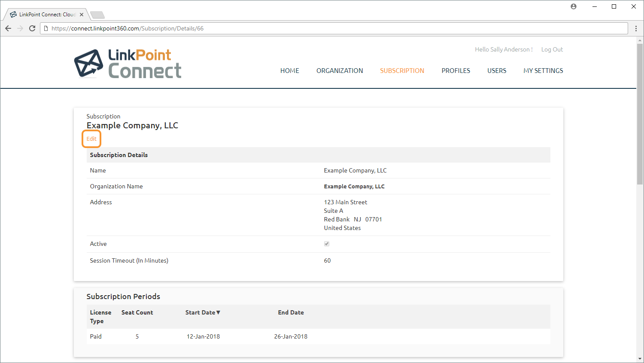
Task: Click the page info icon in address bar
Action: click(x=46, y=28)
